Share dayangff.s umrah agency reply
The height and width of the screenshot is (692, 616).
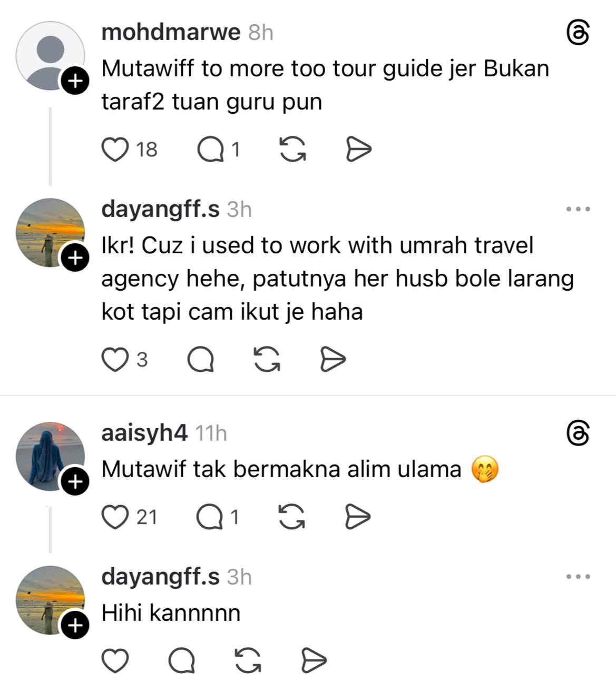point(333,360)
